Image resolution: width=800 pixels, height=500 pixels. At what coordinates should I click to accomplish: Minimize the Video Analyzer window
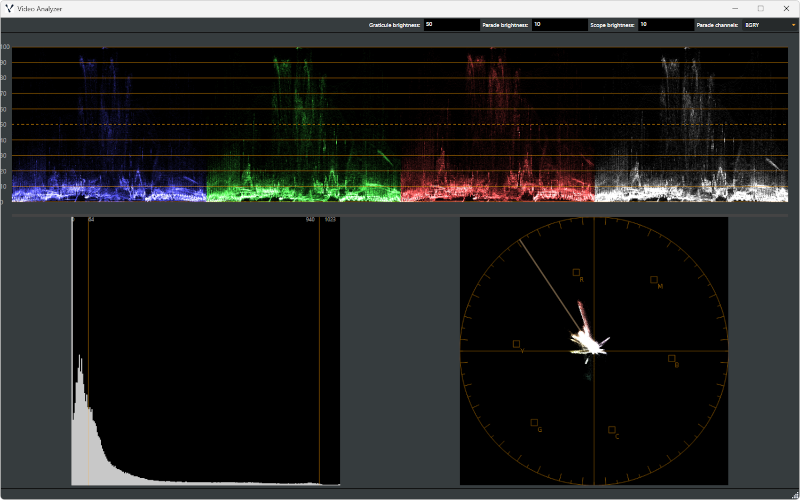pos(735,9)
